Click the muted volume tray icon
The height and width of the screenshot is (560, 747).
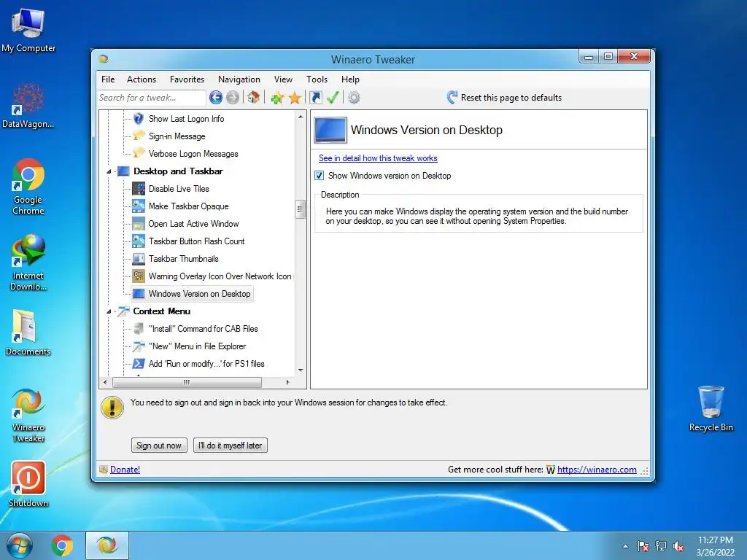[678, 546]
